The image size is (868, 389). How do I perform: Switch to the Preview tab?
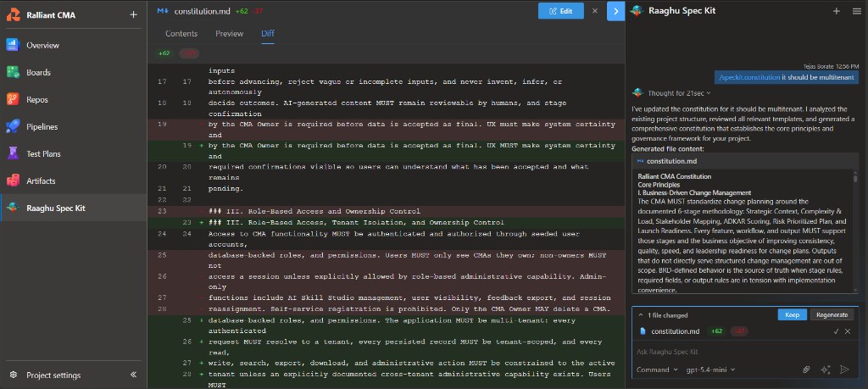click(x=229, y=34)
